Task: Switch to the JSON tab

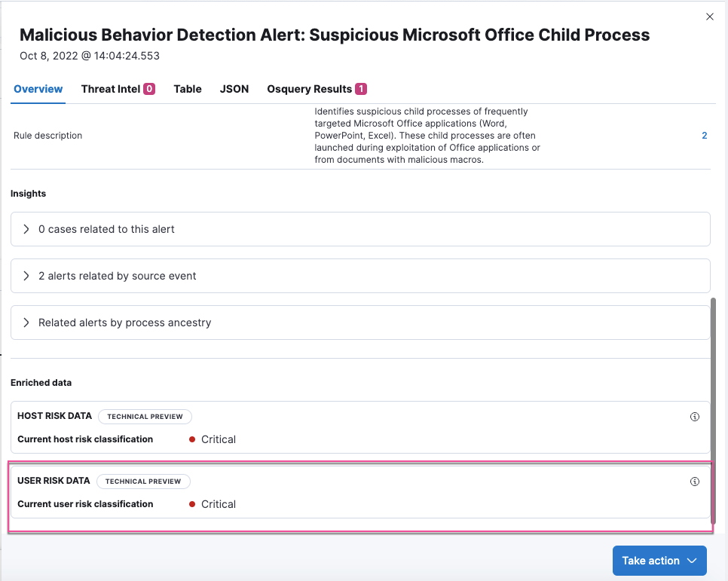Action: coord(234,88)
